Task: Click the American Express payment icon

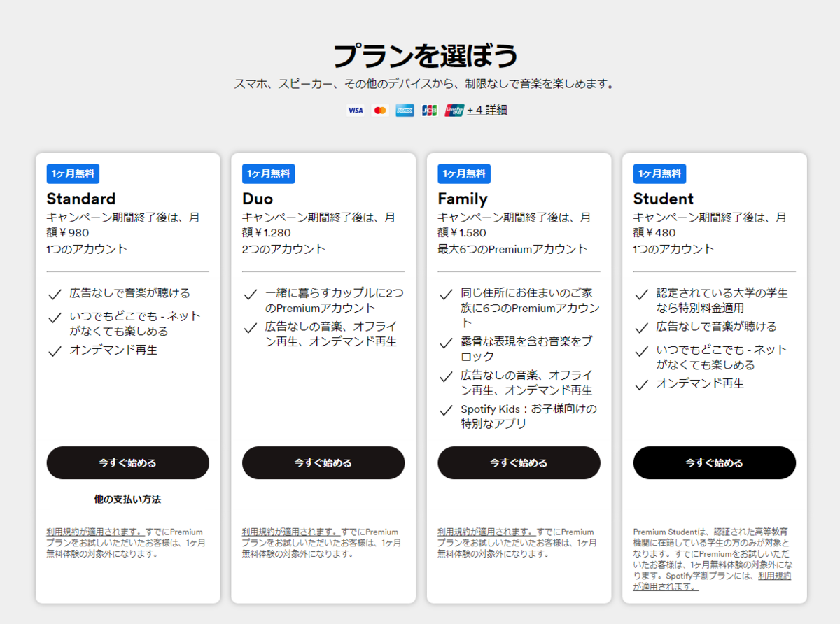Action: point(405,111)
